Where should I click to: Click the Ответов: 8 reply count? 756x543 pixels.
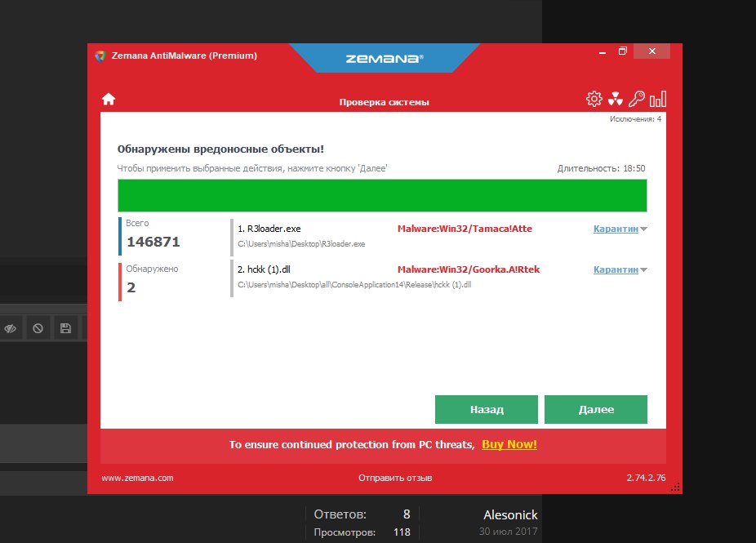362,514
